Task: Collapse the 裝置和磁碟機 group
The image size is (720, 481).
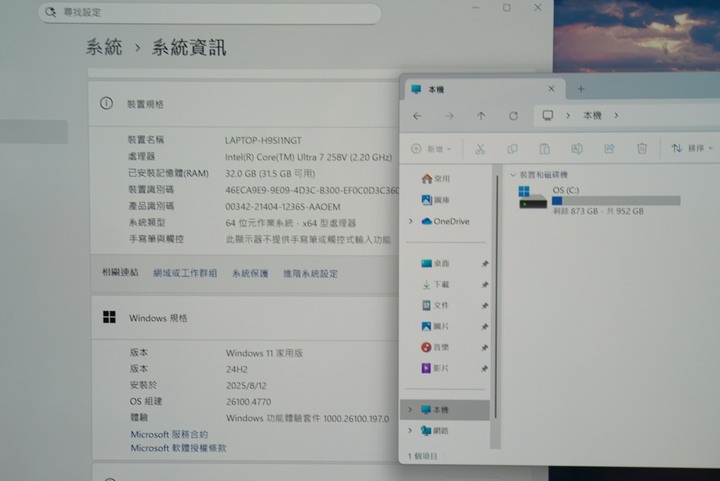Action: click(x=513, y=175)
